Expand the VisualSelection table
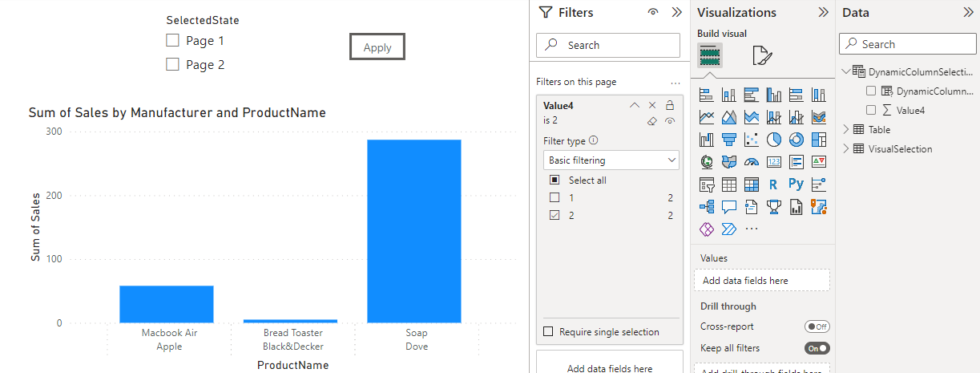 [846, 148]
